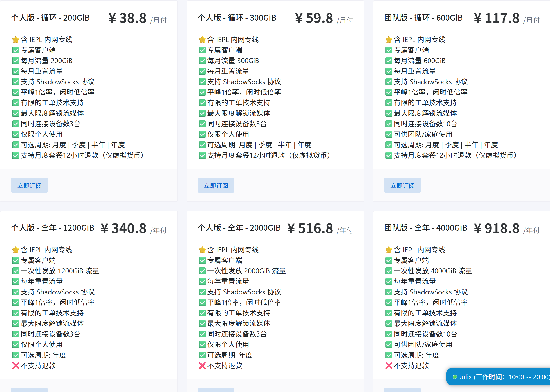Click the green check beside 每月流量 300GiB
Viewport: 550px width, 392px height.
click(x=202, y=61)
